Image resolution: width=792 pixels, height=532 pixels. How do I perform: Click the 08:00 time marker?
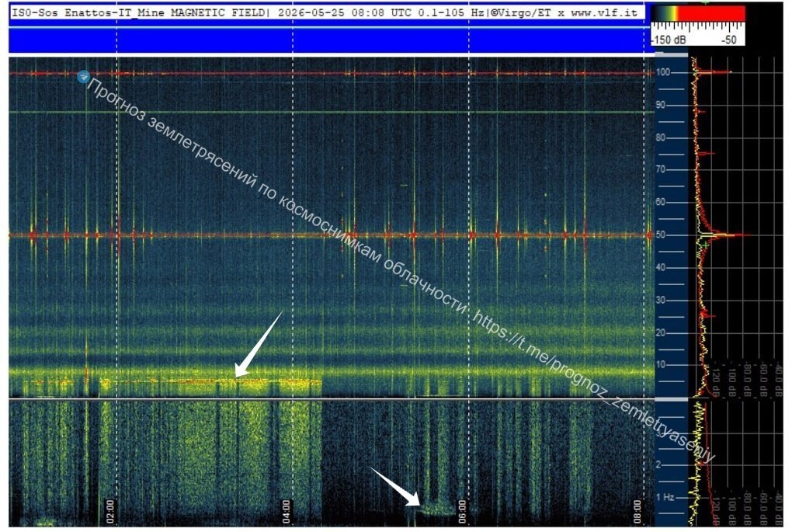pyautogui.click(x=637, y=511)
